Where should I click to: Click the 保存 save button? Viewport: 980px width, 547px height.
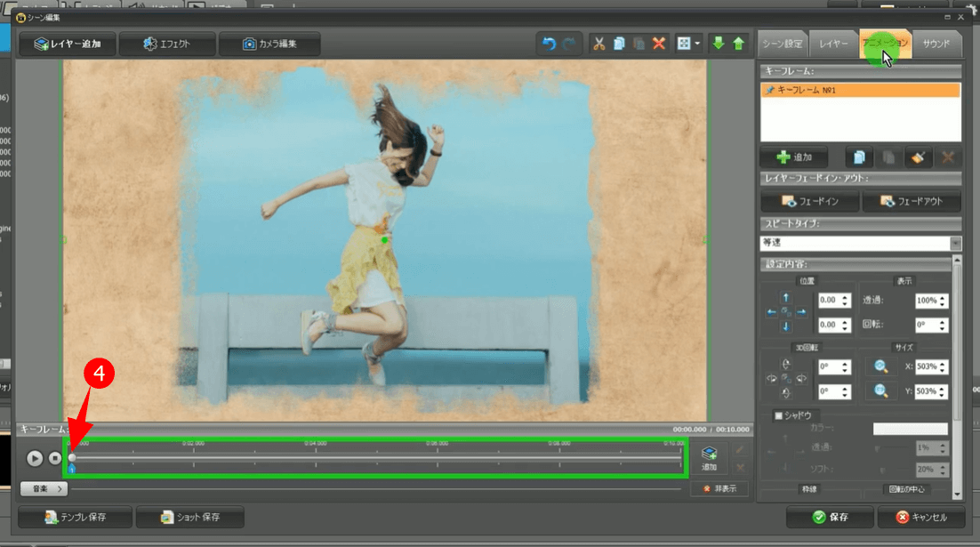pos(829,517)
